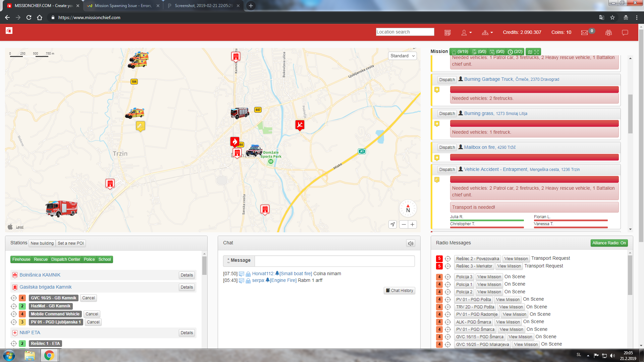The height and width of the screenshot is (362, 644).
Task: Click New building button
Action: point(42,243)
